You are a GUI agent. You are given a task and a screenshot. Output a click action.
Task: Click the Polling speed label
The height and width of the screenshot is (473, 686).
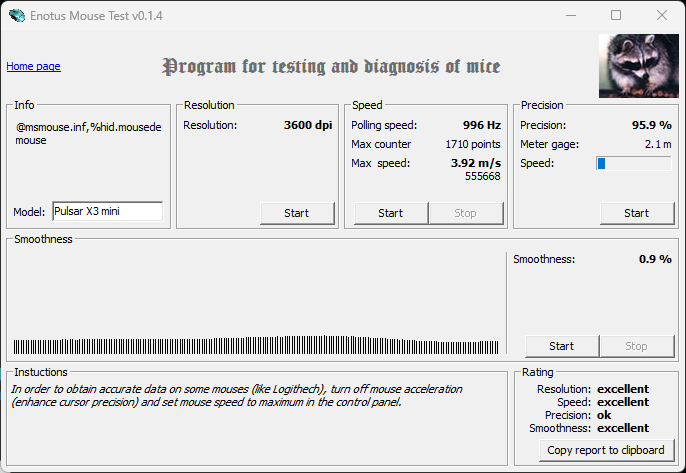pos(384,125)
